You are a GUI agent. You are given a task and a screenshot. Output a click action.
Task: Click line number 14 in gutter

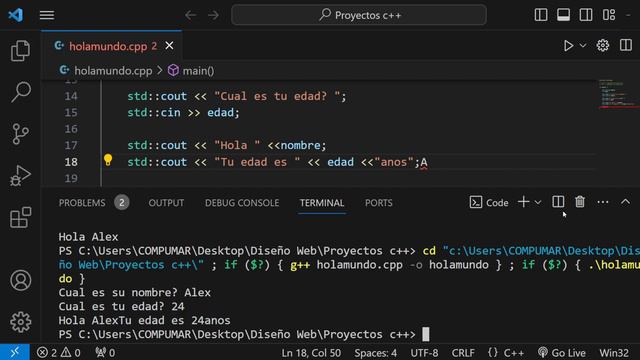71,96
